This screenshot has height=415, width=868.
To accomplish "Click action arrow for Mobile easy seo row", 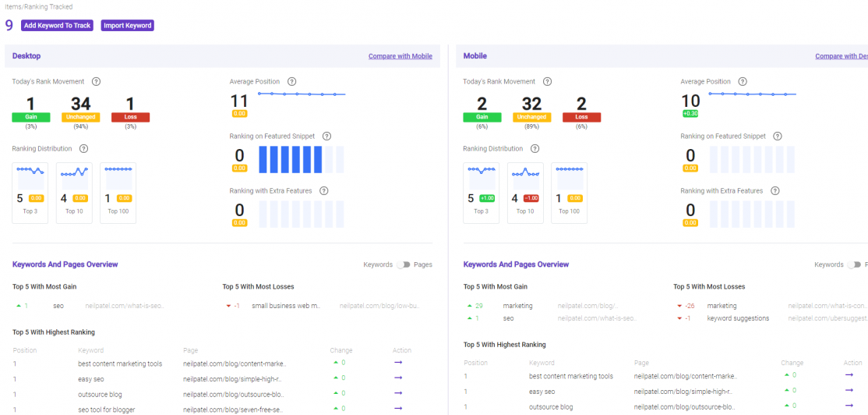I will (849, 390).
